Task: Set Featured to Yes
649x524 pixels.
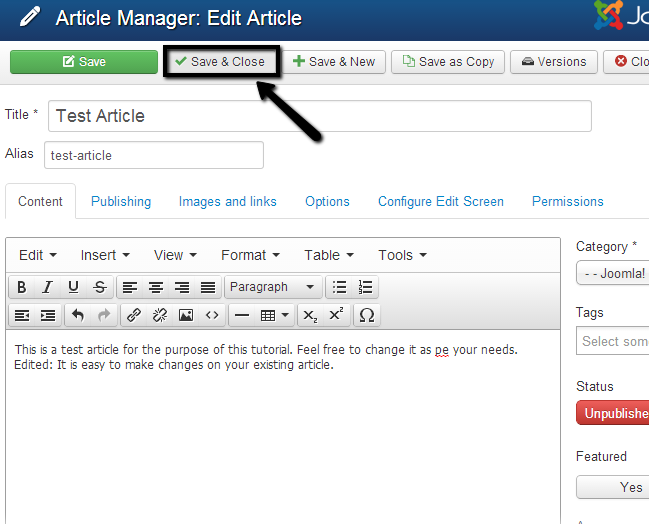Action: click(x=630, y=487)
